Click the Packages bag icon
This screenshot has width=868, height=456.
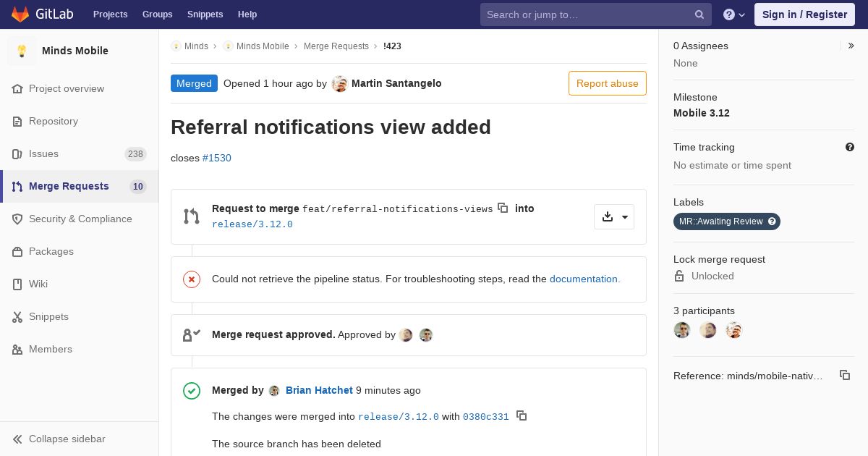coord(17,251)
